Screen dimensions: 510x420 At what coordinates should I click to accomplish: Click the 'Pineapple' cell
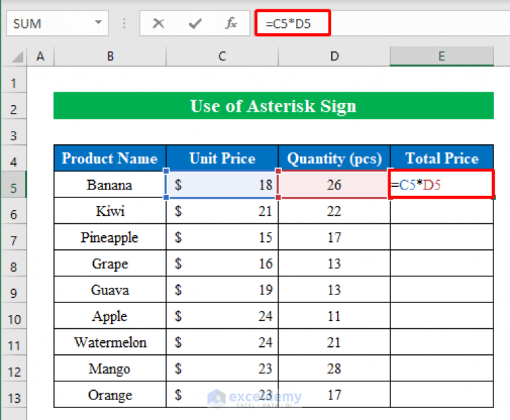pyautogui.click(x=110, y=237)
